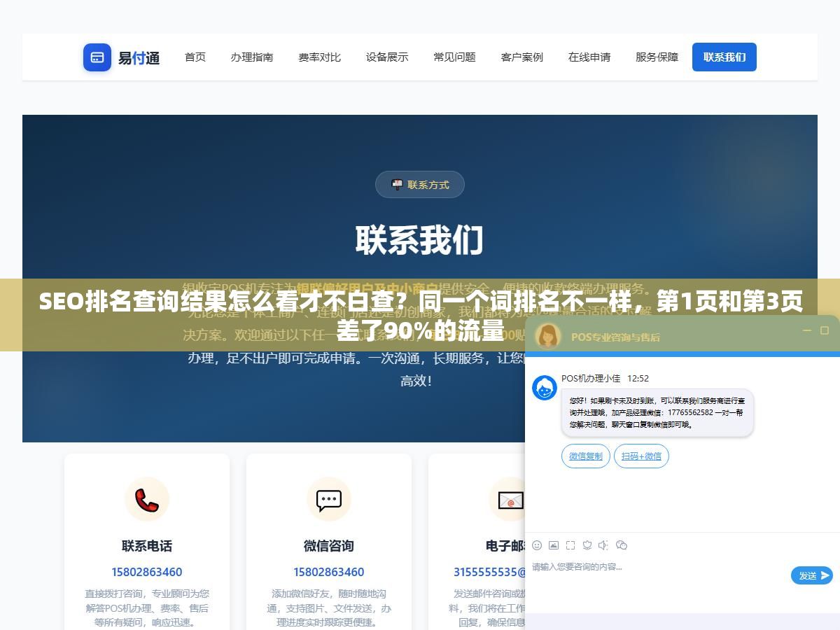Click the POS机办理小佳 headset avatar
This screenshot has width=840, height=630.
(545, 388)
